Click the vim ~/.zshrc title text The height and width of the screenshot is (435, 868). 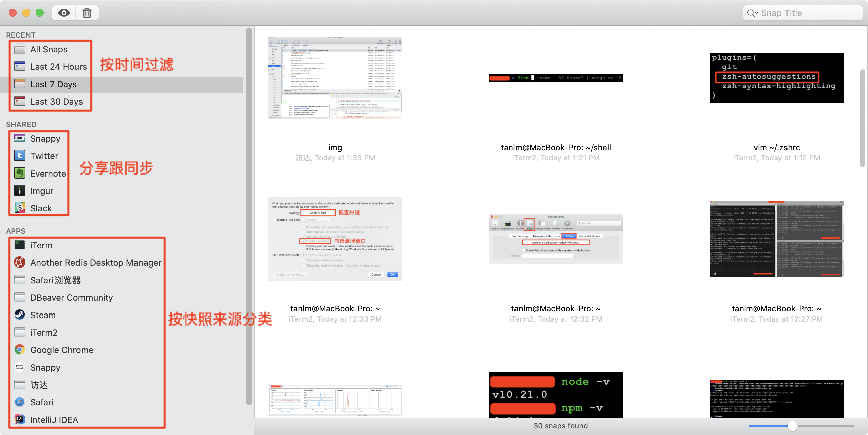pyautogui.click(x=776, y=147)
